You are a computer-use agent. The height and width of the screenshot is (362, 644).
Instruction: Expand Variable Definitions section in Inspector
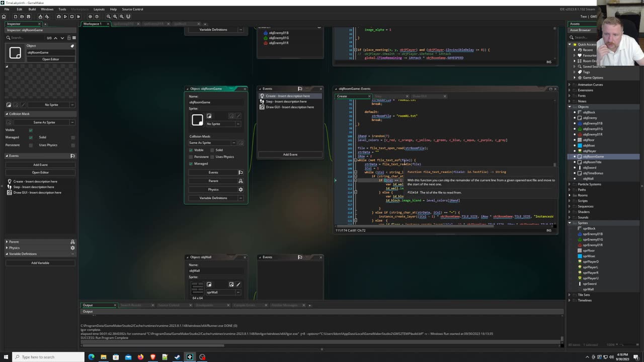7,254
